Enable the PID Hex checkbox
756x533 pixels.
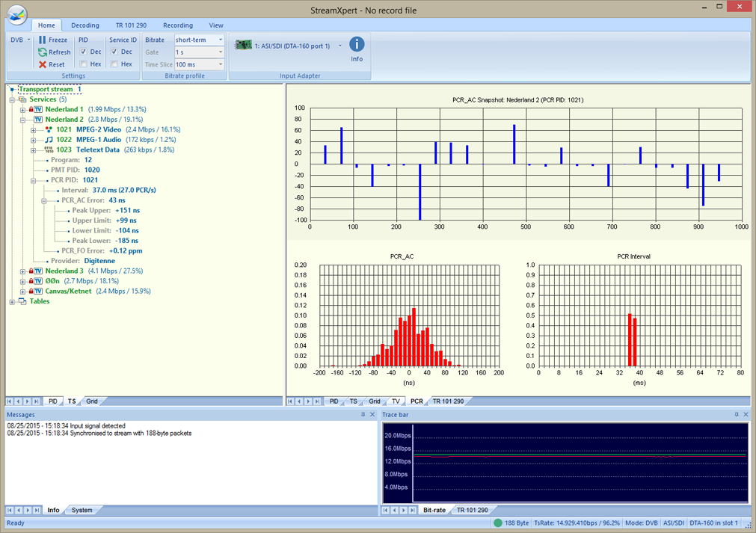tap(84, 64)
